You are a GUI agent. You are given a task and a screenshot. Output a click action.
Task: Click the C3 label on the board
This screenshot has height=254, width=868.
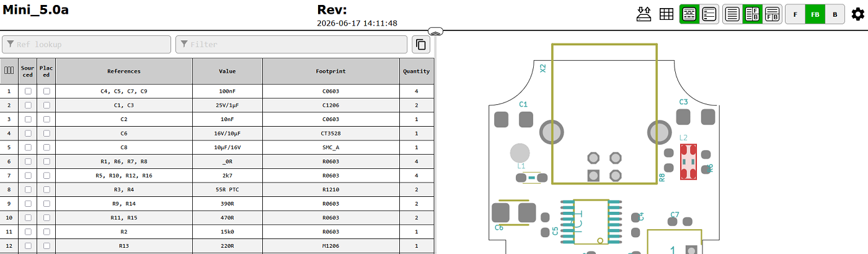tap(683, 102)
